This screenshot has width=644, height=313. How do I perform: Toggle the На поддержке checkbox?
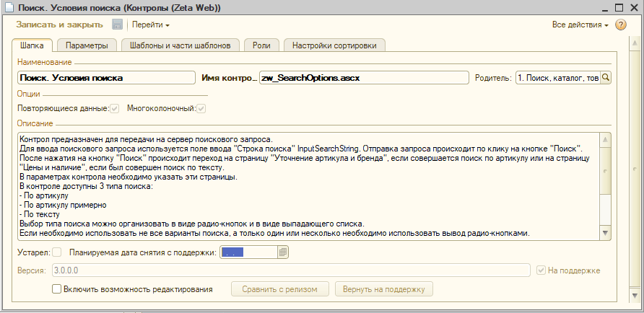541,270
